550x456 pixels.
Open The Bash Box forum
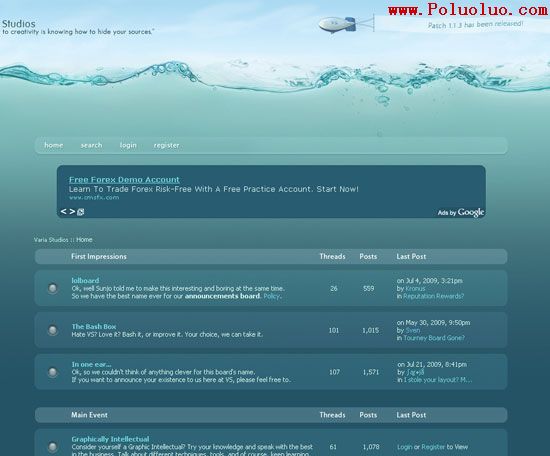point(94,326)
